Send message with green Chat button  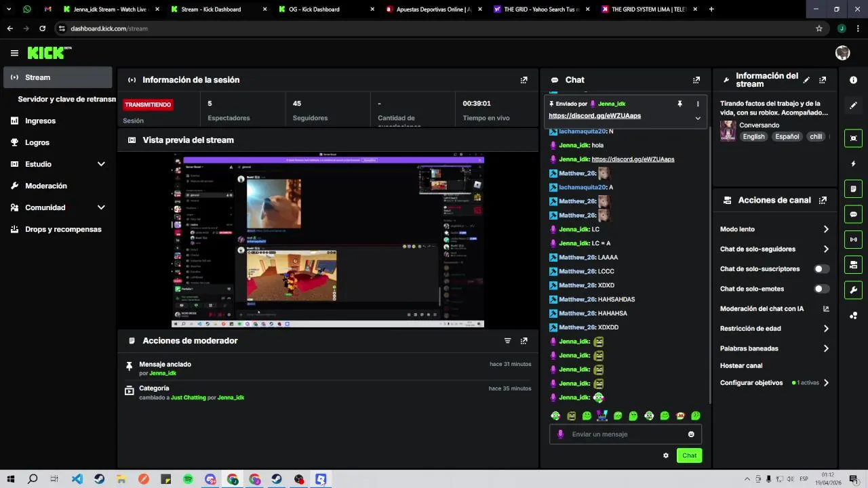click(689, 455)
